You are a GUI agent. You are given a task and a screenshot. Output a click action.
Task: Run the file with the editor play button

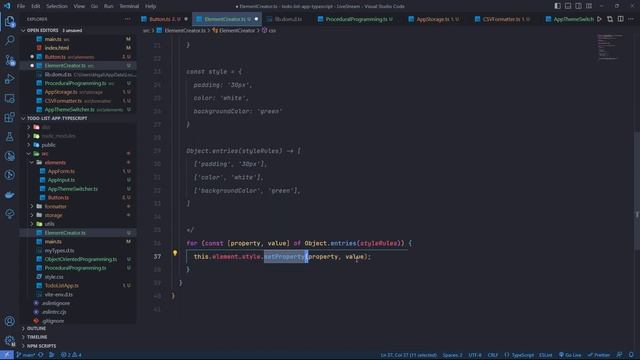coord(599,19)
